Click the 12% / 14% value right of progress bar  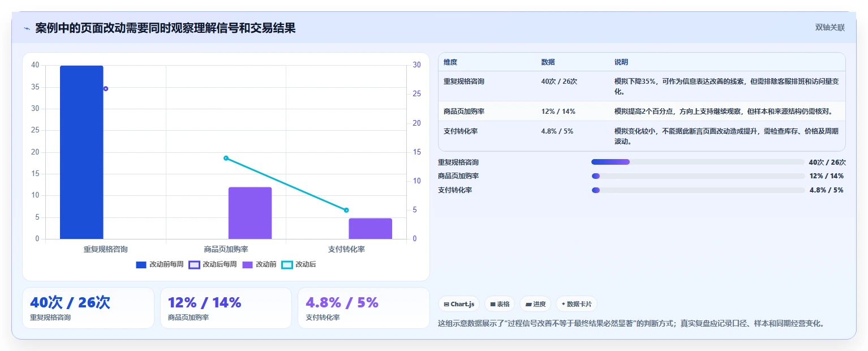[827, 176]
